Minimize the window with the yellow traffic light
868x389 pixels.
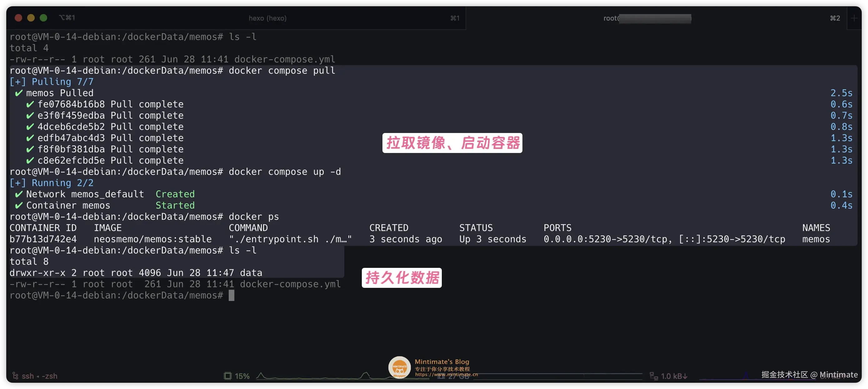point(31,17)
